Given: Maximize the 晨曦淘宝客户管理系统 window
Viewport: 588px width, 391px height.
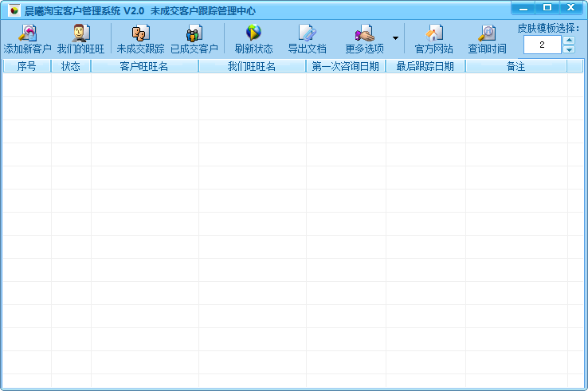Looking at the screenshot, I should point(547,8).
